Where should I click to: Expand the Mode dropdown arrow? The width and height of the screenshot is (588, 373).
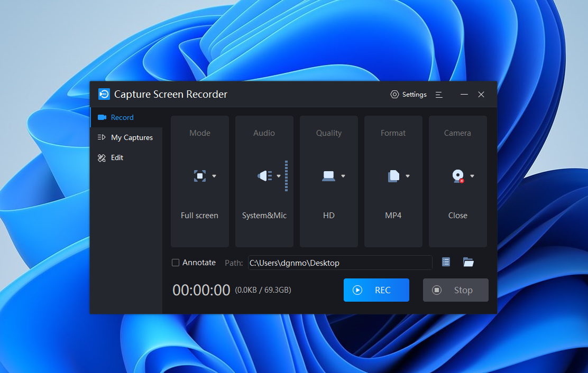click(x=214, y=176)
